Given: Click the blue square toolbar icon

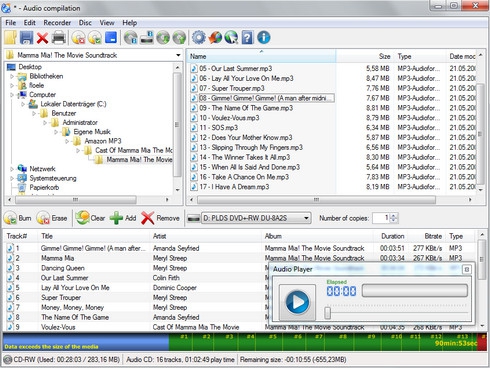Looking at the screenshot, I should point(111,37).
